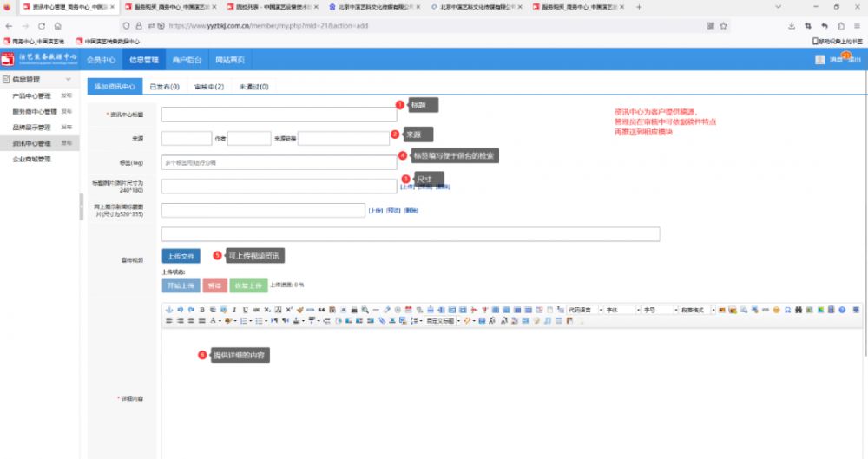Click the Bold icon in editor toolbar
This screenshot has width=868, height=459.
tap(201, 310)
